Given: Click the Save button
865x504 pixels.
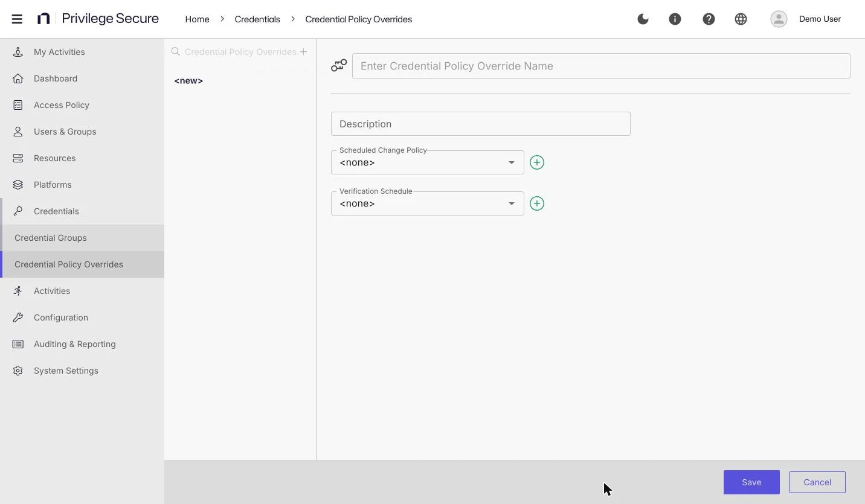Looking at the screenshot, I should 751,482.
